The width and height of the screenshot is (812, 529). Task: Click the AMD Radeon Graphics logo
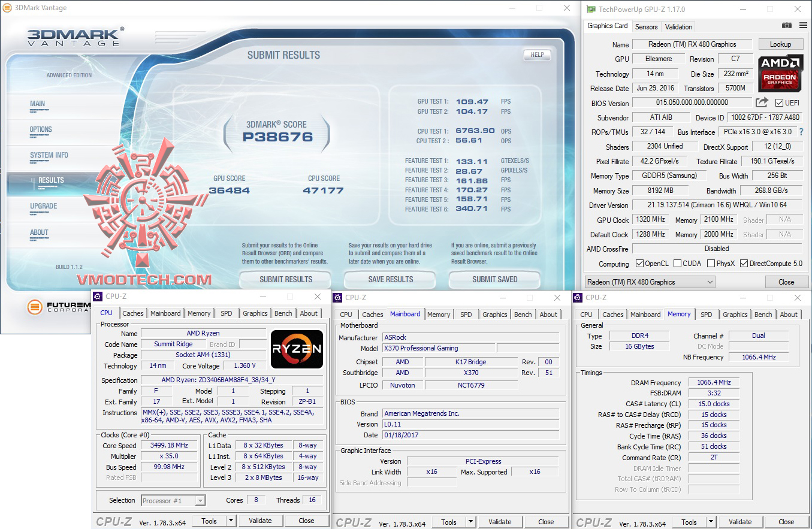coord(781,74)
